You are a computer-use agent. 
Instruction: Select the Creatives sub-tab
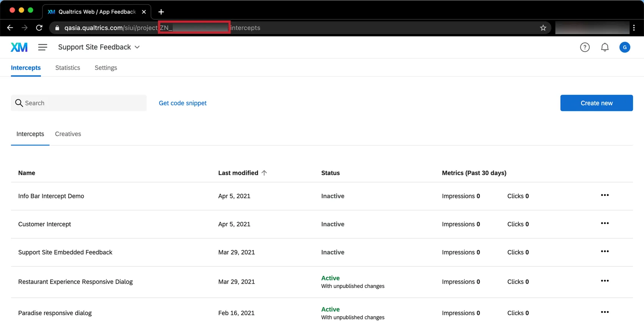68,134
